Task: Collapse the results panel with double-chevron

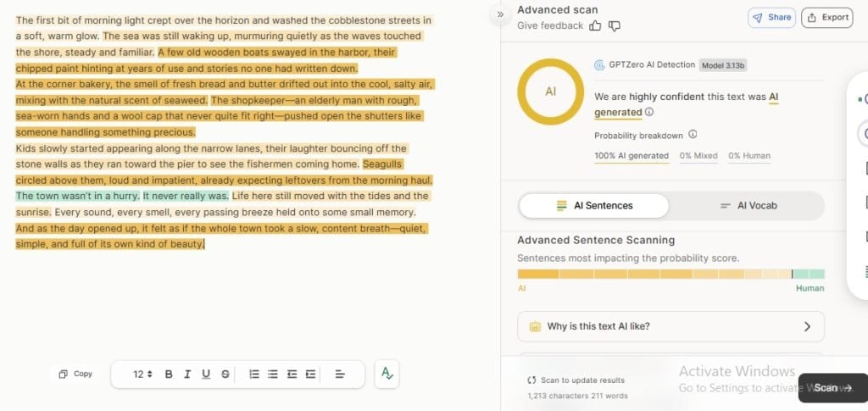Action: (x=500, y=14)
